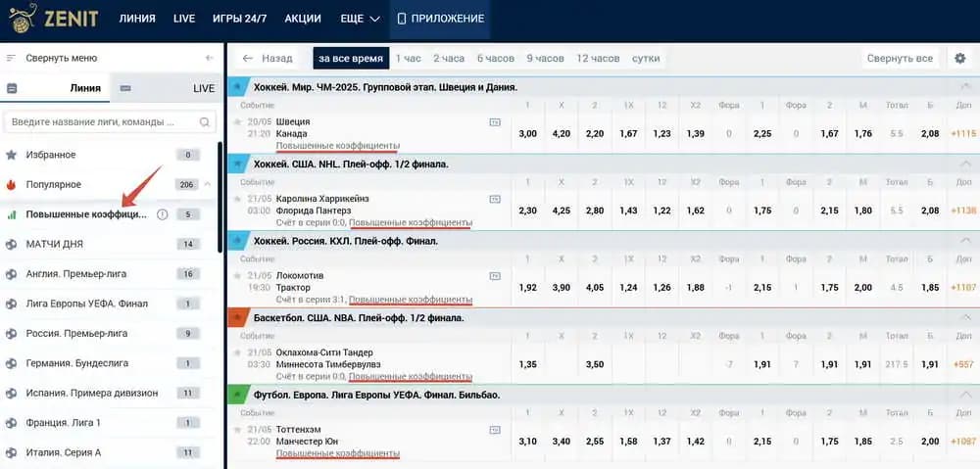Collapse the Лига Европы final section chevron
This screenshot has width=980, height=469.
point(964,395)
